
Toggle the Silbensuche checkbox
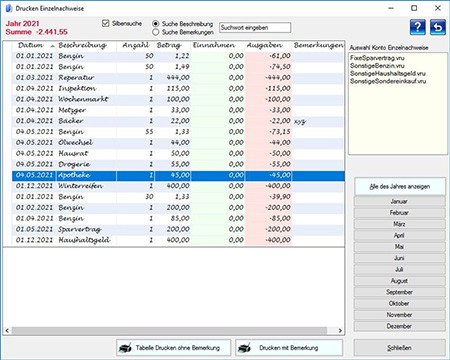pyautogui.click(x=106, y=23)
